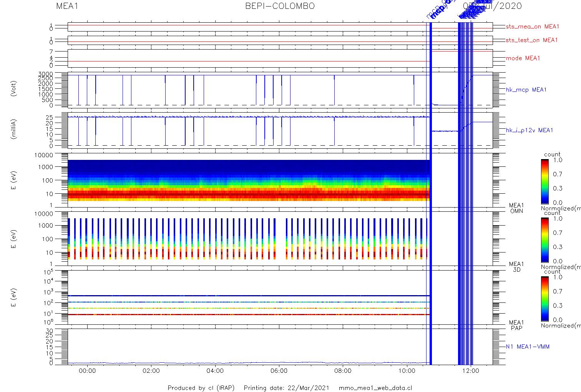Viewport: 581px width, 392px height.
Task: Click the 00:00 time axis tick
Action: point(87,371)
